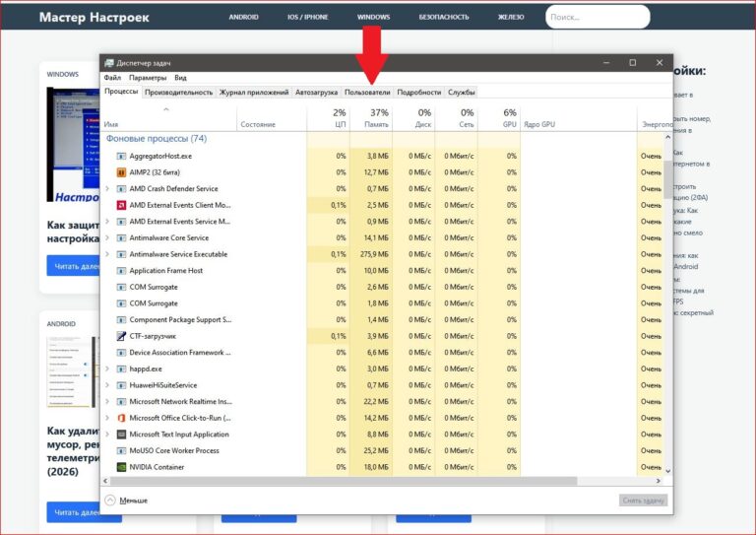Click the MoUSO Core Worker Process icon
Image resolution: width=756 pixels, height=535 pixels.
coord(121,450)
